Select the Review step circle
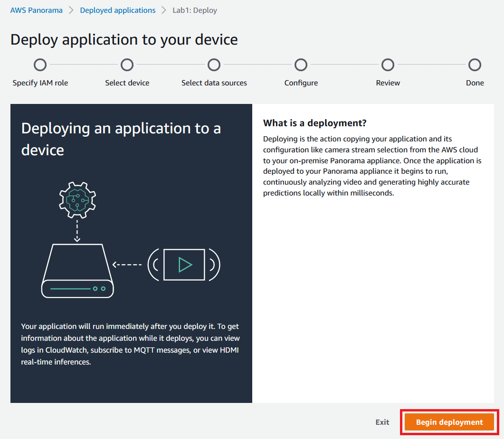The height and width of the screenshot is (439, 504). tap(388, 65)
